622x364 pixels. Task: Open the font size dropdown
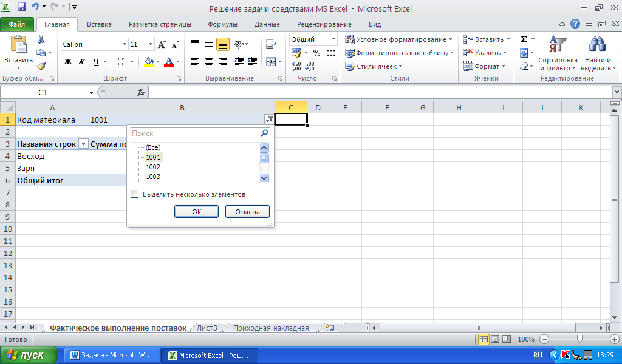point(151,44)
